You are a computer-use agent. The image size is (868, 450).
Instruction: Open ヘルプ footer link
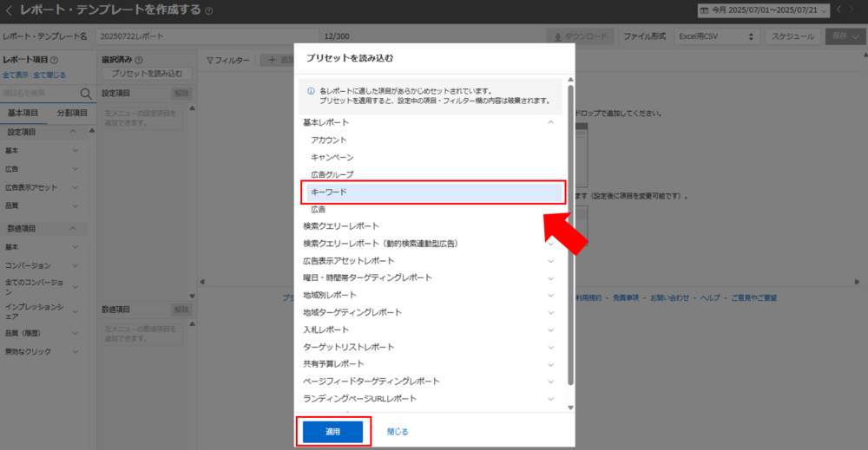click(x=710, y=298)
